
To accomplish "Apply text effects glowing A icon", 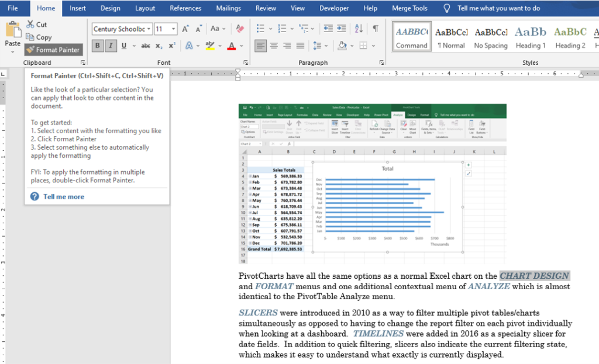I will [189, 46].
